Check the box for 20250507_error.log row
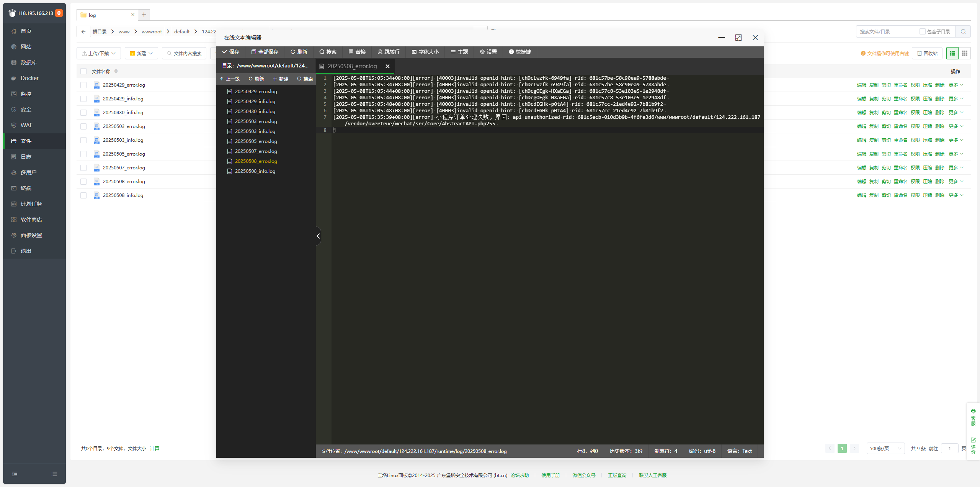The image size is (980, 487). (x=83, y=168)
